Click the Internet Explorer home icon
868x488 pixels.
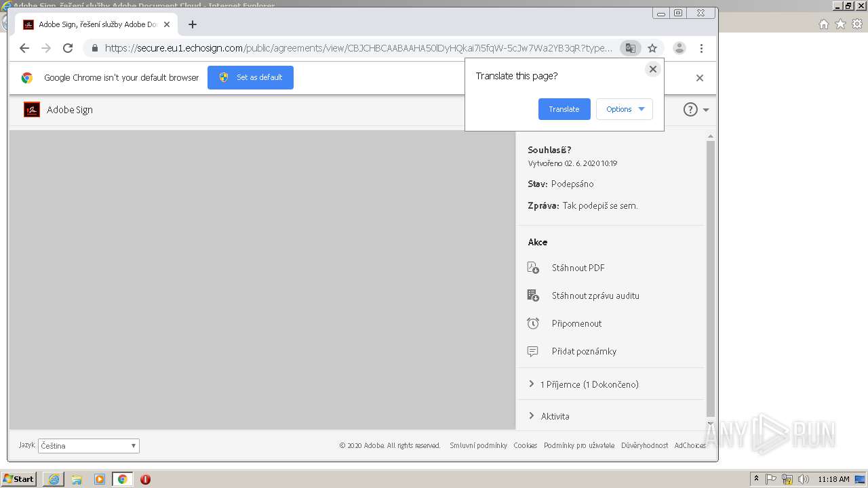point(823,24)
